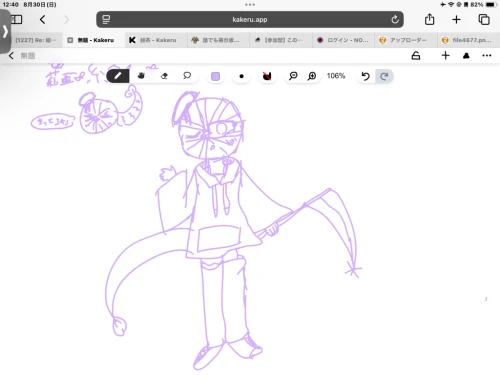Show the Safari sidebar
The width and height of the screenshot is (500, 375).
16,19
